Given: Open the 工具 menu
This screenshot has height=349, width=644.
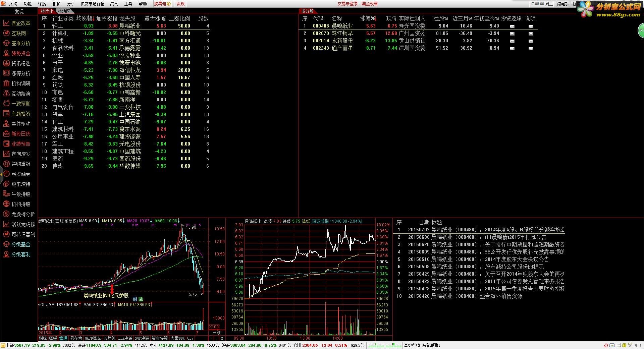Looking at the screenshot, I should pyautogui.click(x=128, y=4).
